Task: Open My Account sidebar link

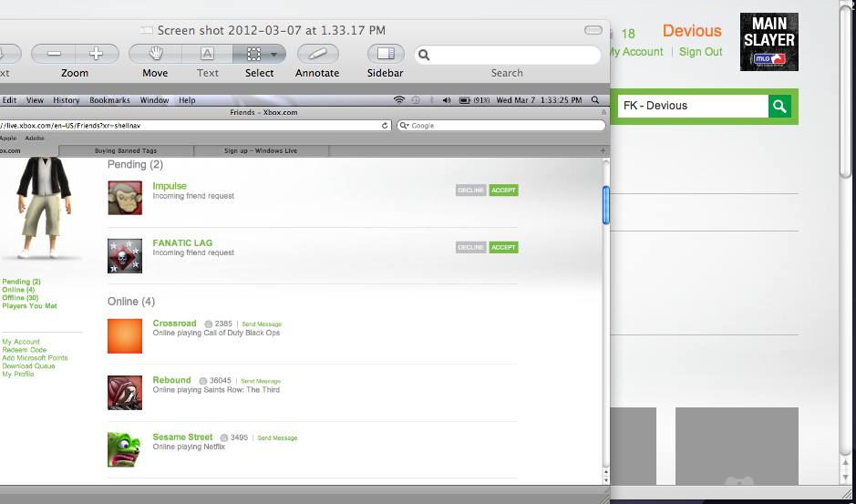Action: point(21,342)
